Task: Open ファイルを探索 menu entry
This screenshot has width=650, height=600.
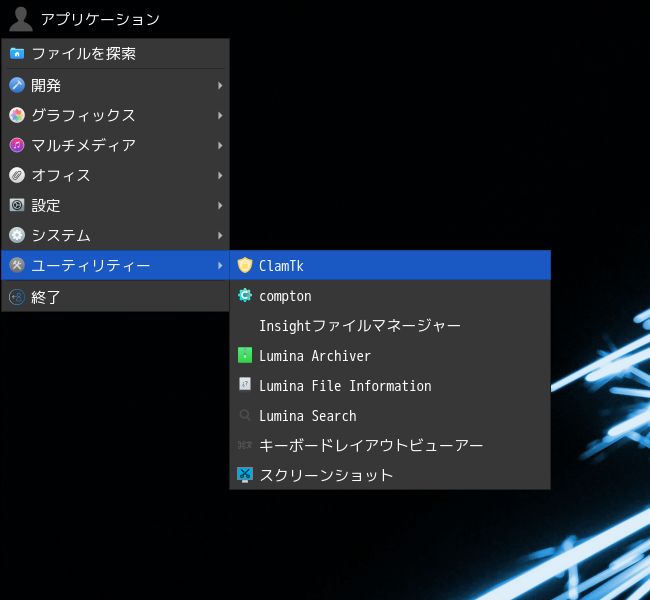Action: [x=116, y=53]
